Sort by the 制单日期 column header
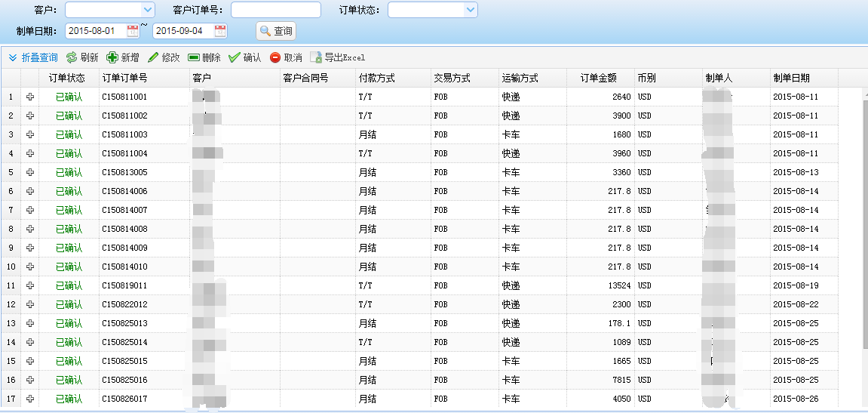Viewport: 868px width, 413px height. 790,78
